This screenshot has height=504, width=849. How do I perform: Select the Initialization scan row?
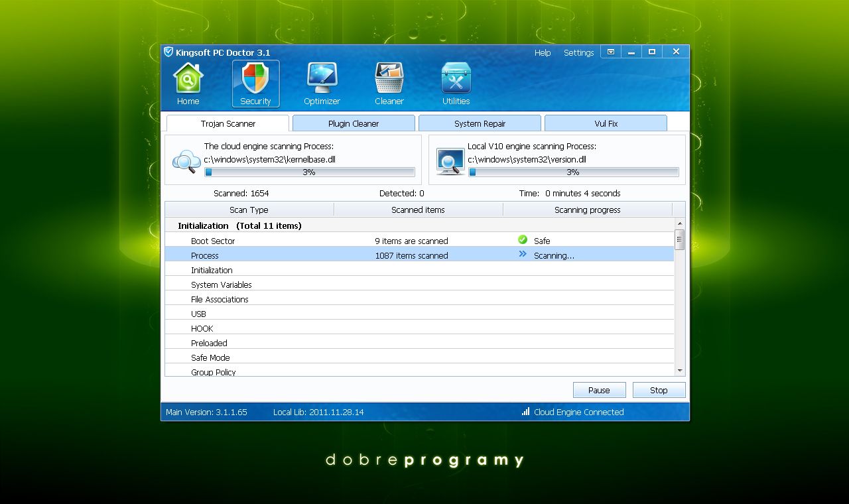[x=420, y=270]
